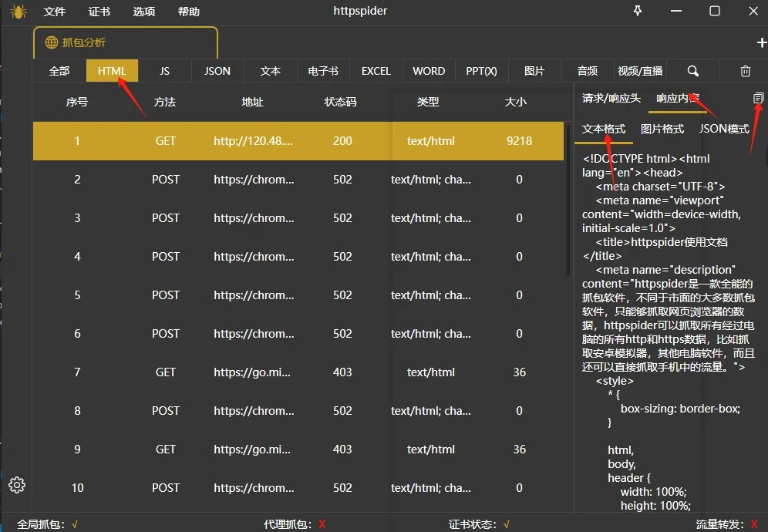
Task: Select row 1 http://120.48... address
Action: click(253, 141)
